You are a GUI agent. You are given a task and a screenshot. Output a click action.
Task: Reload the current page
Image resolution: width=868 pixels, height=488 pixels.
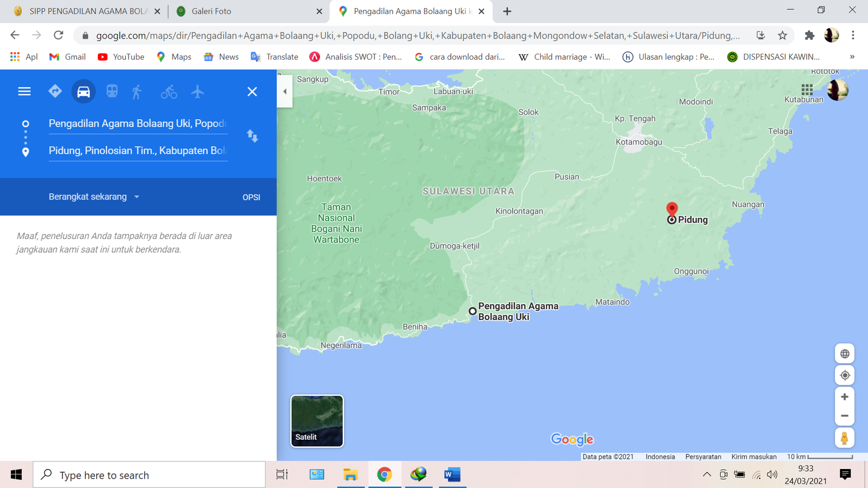coord(59,35)
